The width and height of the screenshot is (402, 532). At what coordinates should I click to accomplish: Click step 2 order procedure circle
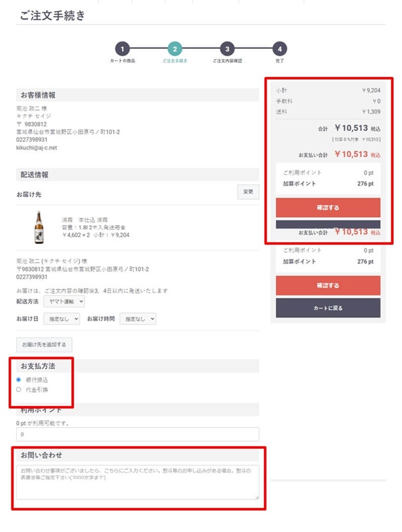click(174, 49)
